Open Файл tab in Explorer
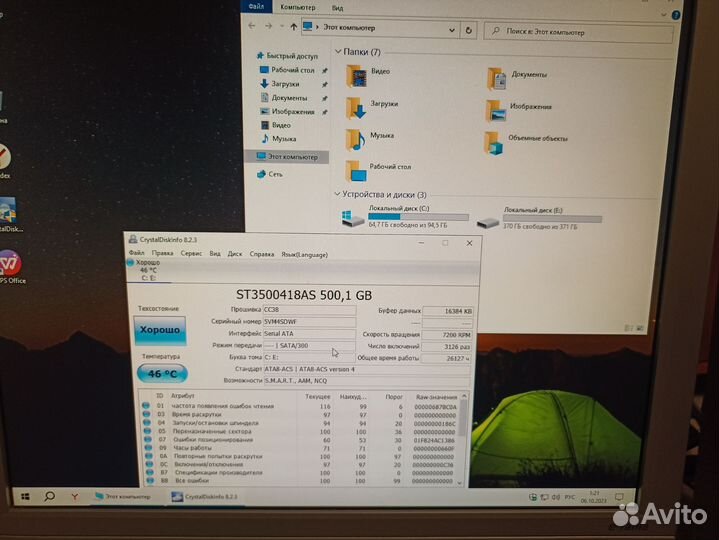The image size is (719, 540). (x=256, y=6)
